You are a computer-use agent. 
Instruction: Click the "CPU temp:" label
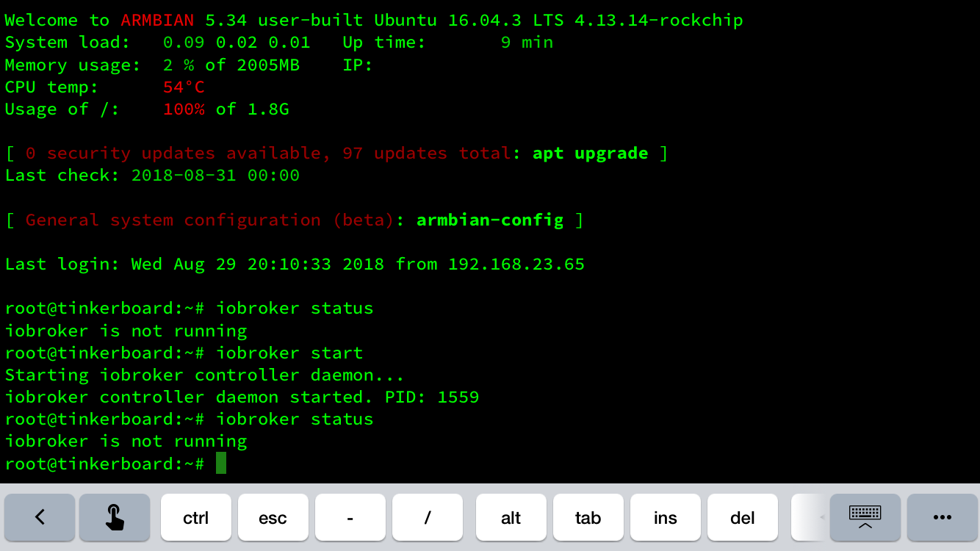click(x=51, y=87)
